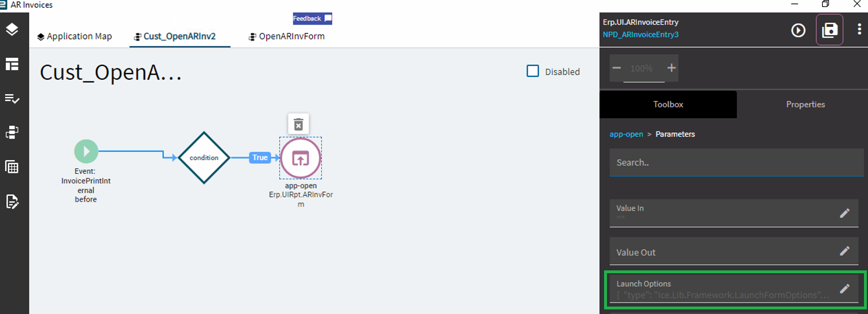
Task: Open the Feedback flag button
Action: (313, 18)
